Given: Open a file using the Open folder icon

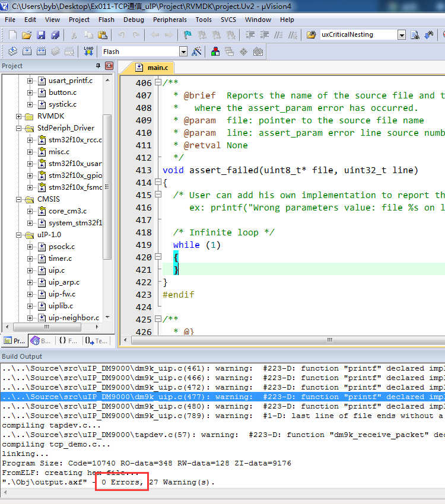Looking at the screenshot, I should 27,35.
